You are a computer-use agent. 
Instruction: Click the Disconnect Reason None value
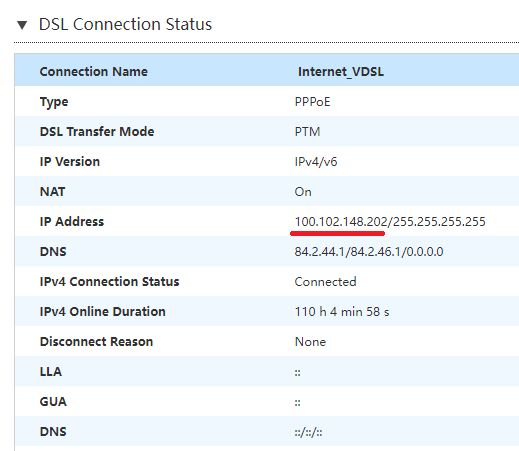pos(310,342)
